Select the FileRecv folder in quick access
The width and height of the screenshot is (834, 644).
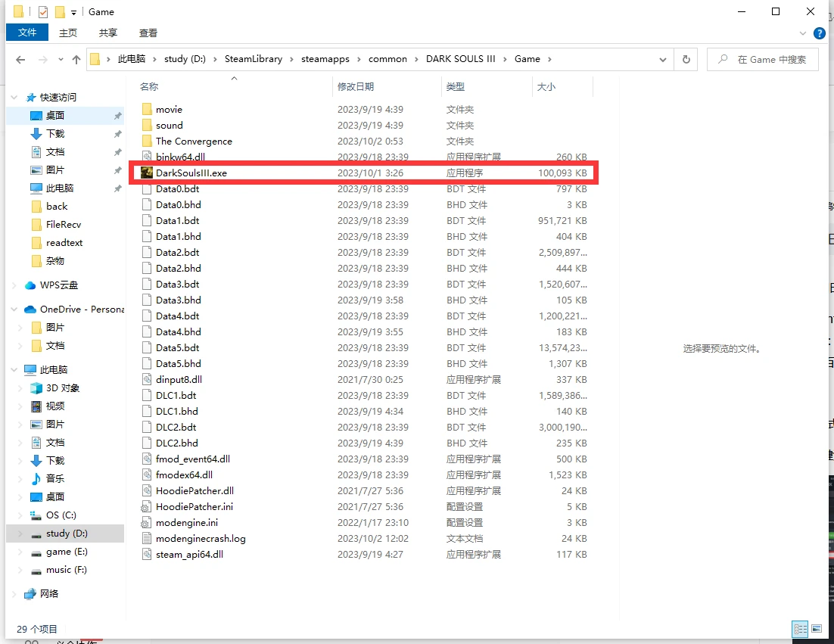[65, 225]
